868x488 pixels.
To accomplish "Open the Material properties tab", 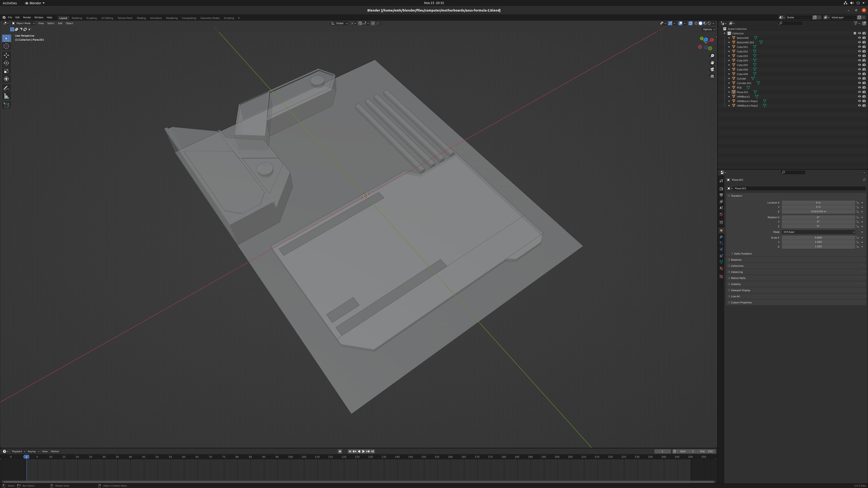I will (x=721, y=268).
